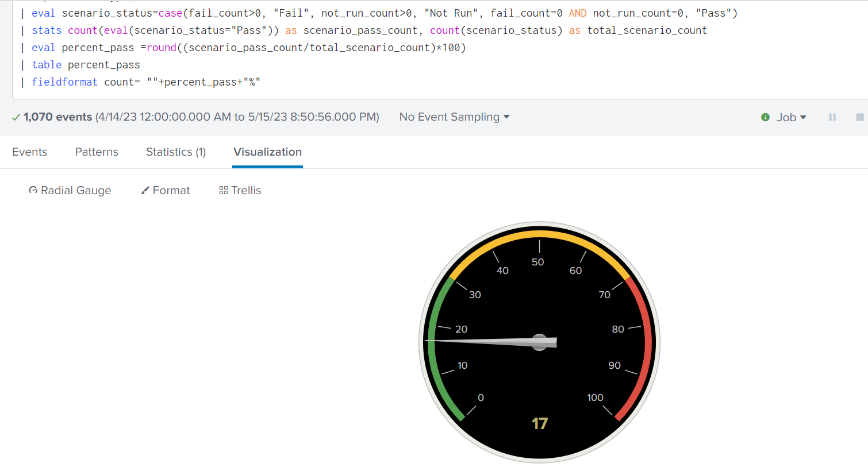Stop the search job
868x467 pixels.
[x=859, y=117]
